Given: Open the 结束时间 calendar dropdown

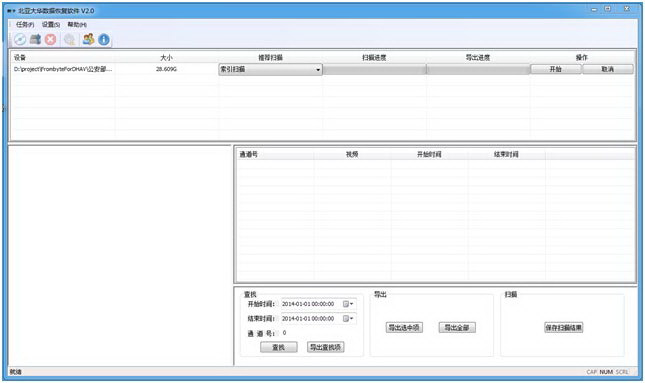Looking at the screenshot, I should [348, 318].
